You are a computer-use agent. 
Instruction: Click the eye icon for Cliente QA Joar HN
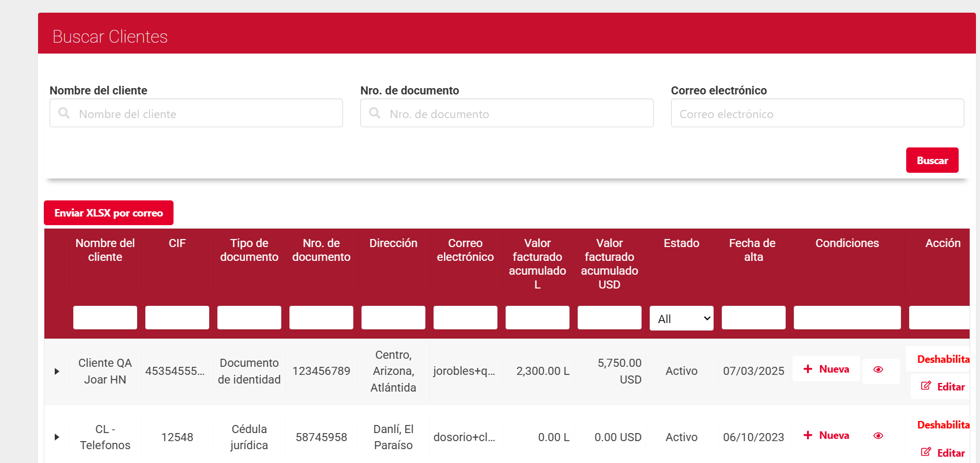tap(878, 370)
